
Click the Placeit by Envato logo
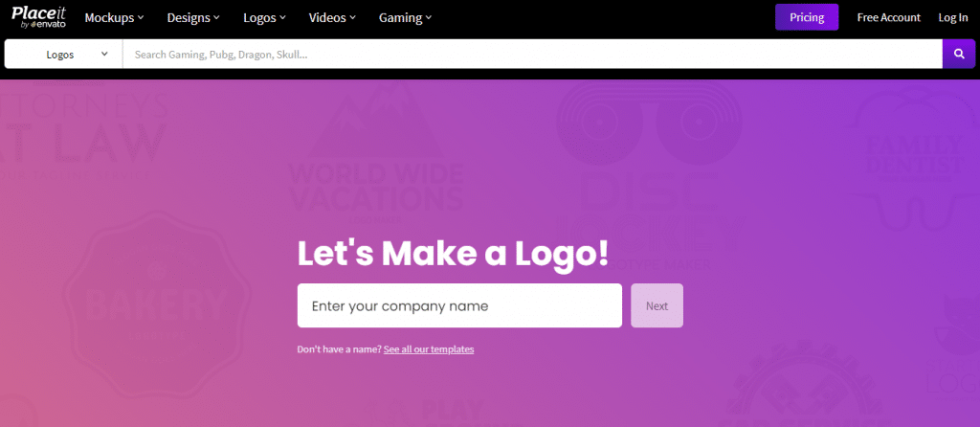[38, 17]
